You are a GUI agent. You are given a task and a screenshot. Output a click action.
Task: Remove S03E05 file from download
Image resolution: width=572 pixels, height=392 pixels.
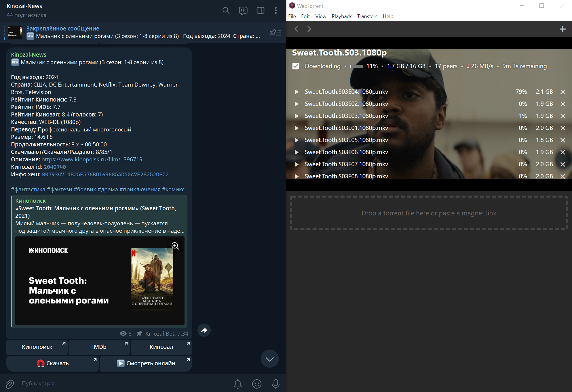[x=563, y=140]
